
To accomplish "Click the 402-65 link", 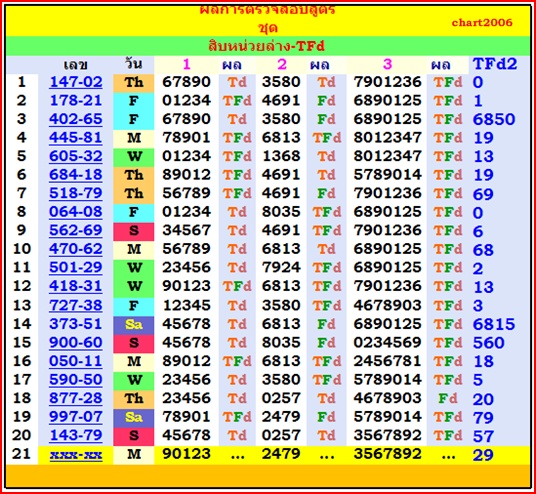I will point(76,119).
